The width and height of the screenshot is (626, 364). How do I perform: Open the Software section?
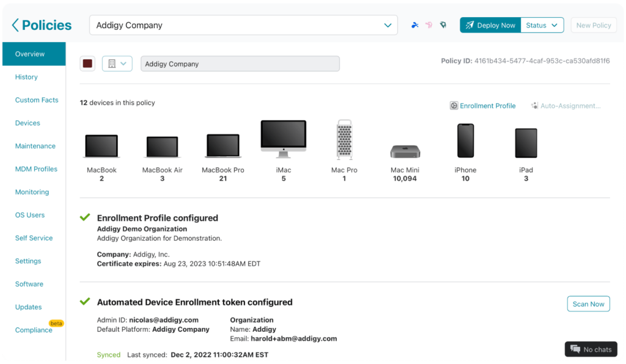pyautogui.click(x=29, y=284)
